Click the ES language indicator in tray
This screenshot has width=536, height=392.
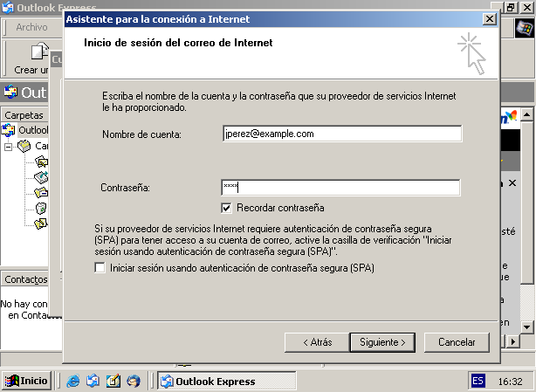click(x=478, y=381)
